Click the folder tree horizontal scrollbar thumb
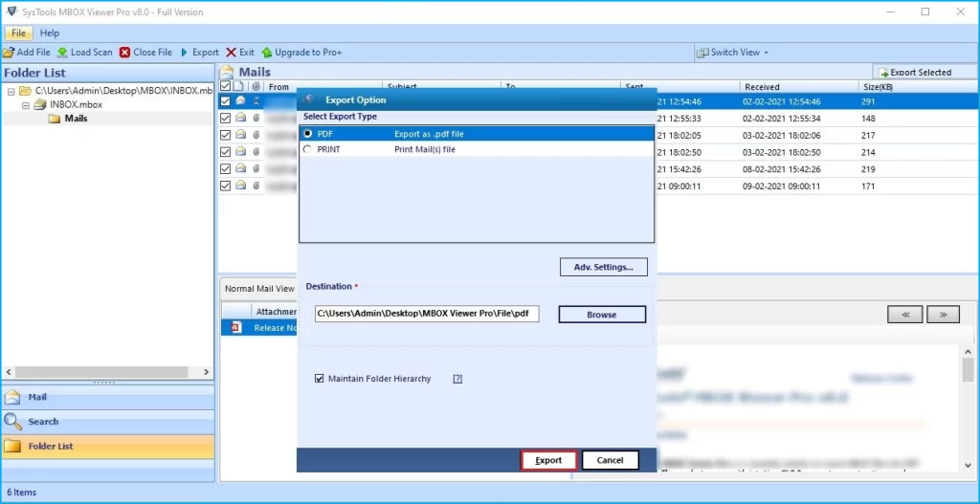This screenshot has width=980, height=504. tap(101, 372)
